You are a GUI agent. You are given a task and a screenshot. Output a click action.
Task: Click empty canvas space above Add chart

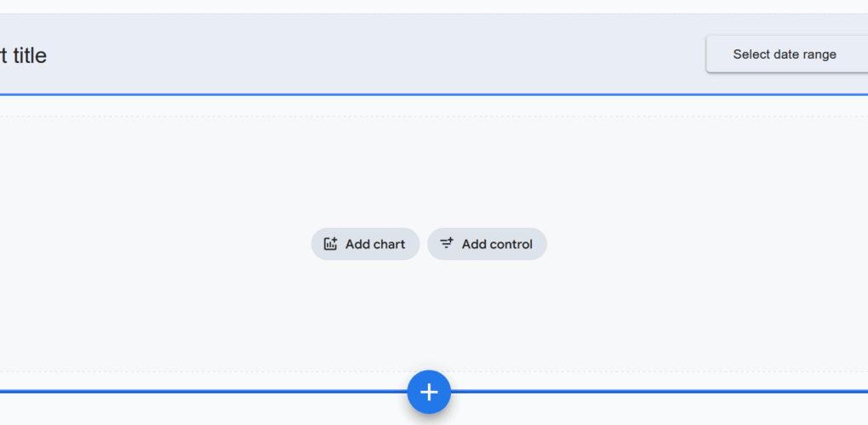click(365, 170)
